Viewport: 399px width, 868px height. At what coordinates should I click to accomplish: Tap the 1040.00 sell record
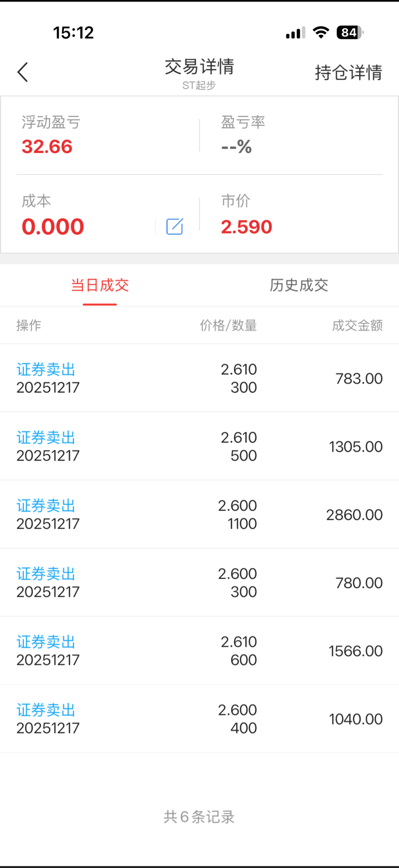[x=199, y=719]
